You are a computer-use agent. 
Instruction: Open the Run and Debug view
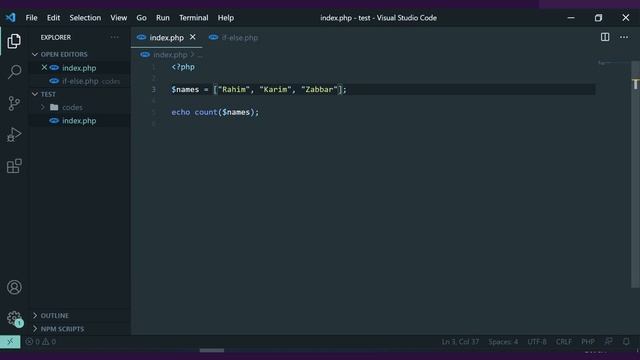pyautogui.click(x=14, y=134)
